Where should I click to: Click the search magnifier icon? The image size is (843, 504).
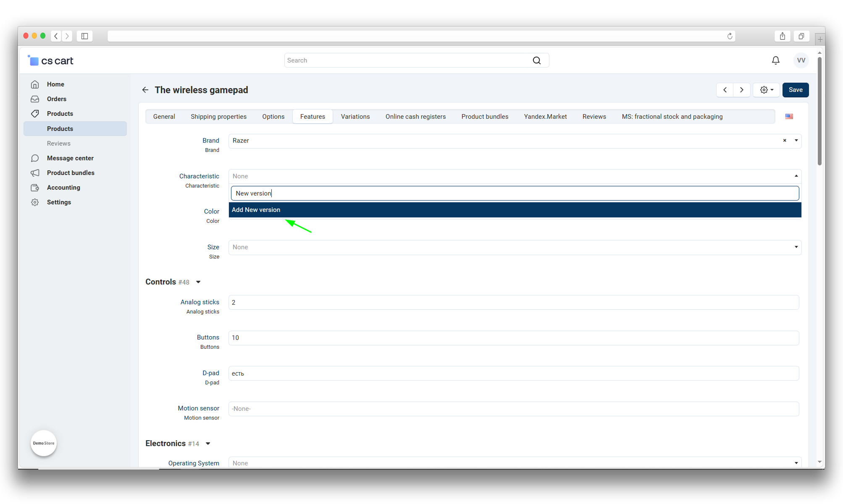click(536, 60)
